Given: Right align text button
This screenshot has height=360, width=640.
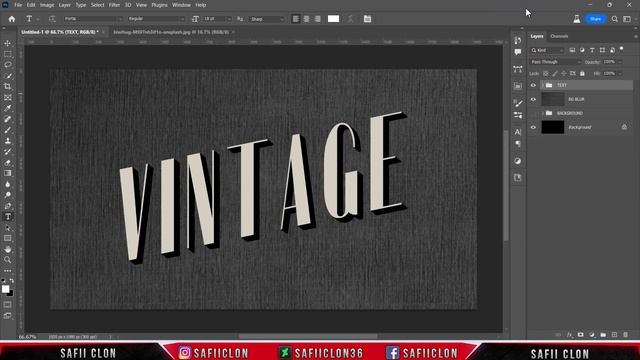Looking at the screenshot, I should pyautogui.click(x=318, y=19).
